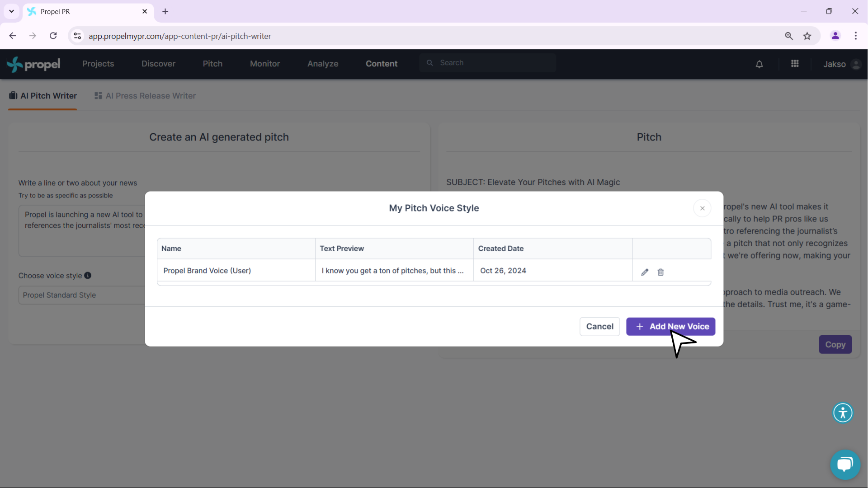This screenshot has width=868, height=488.
Task: Open accessibility widget
Action: [x=843, y=413]
